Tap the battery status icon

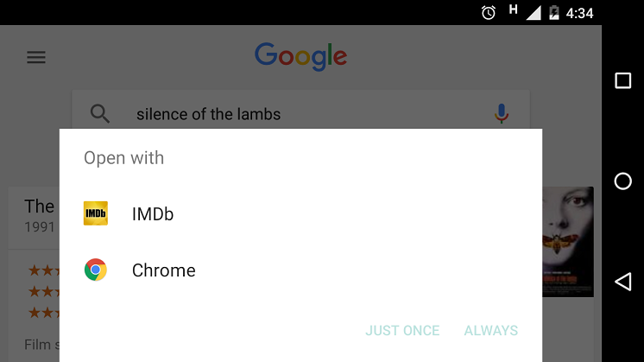click(554, 12)
